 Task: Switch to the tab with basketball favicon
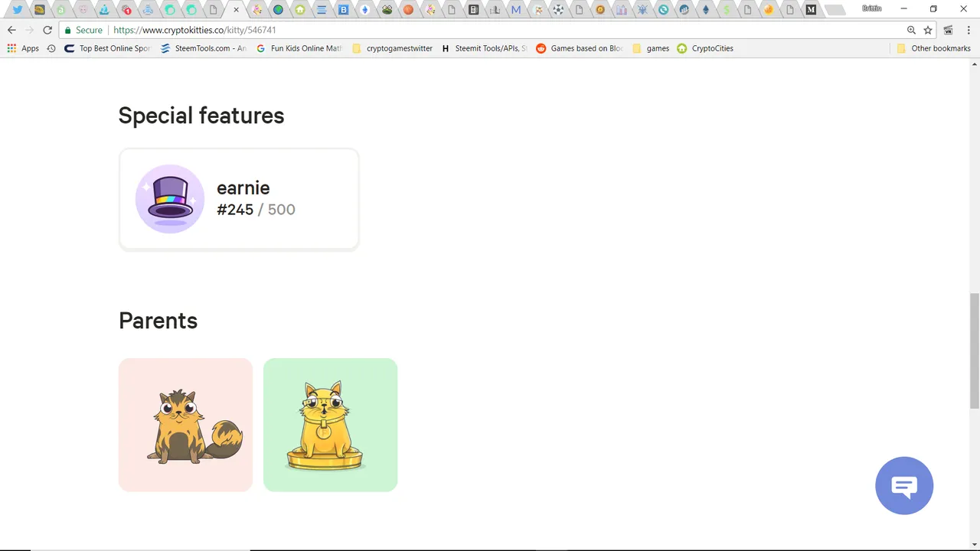click(408, 10)
